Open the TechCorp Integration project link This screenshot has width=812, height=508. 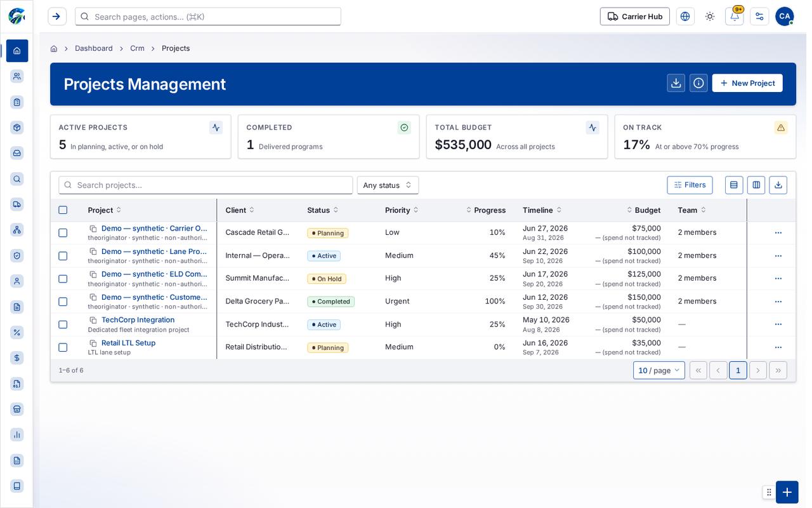[138, 320]
